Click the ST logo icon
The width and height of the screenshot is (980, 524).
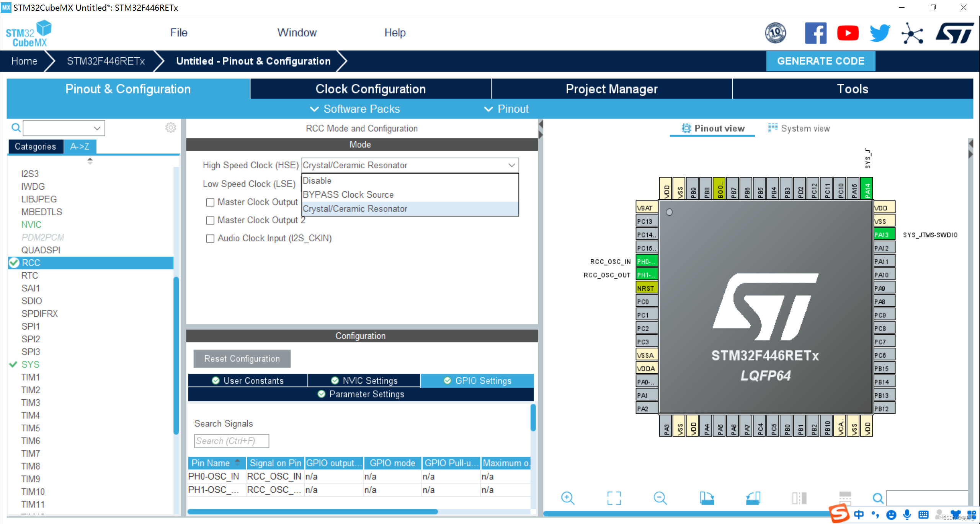[955, 33]
